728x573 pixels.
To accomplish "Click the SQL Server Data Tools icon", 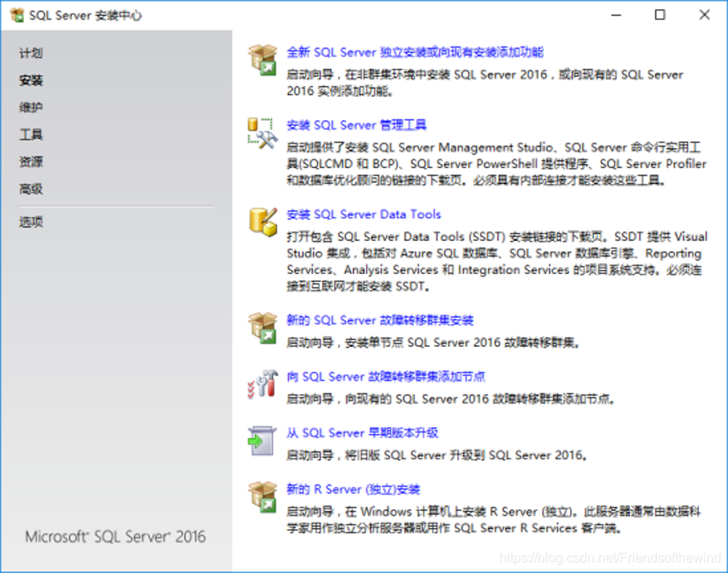I will [263, 221].
